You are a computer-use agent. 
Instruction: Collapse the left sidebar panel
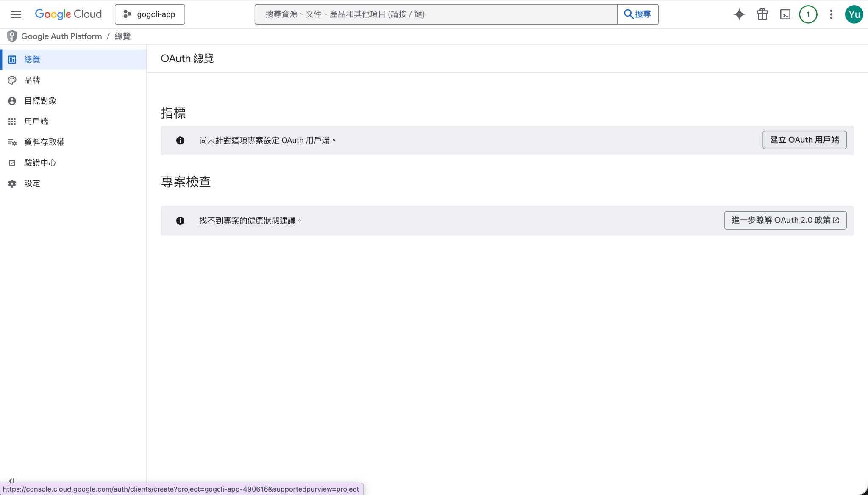(11, 481)
